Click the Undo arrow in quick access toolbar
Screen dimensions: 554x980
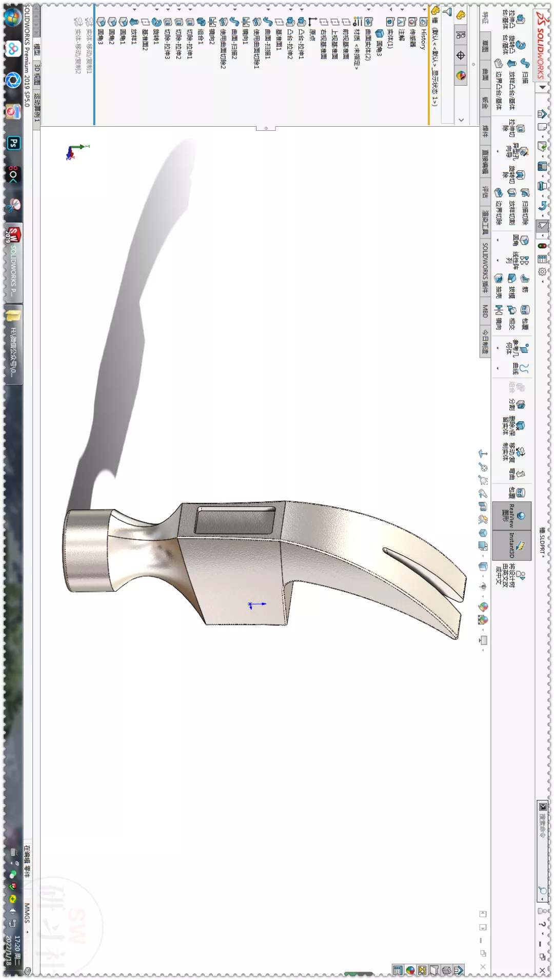542,206
